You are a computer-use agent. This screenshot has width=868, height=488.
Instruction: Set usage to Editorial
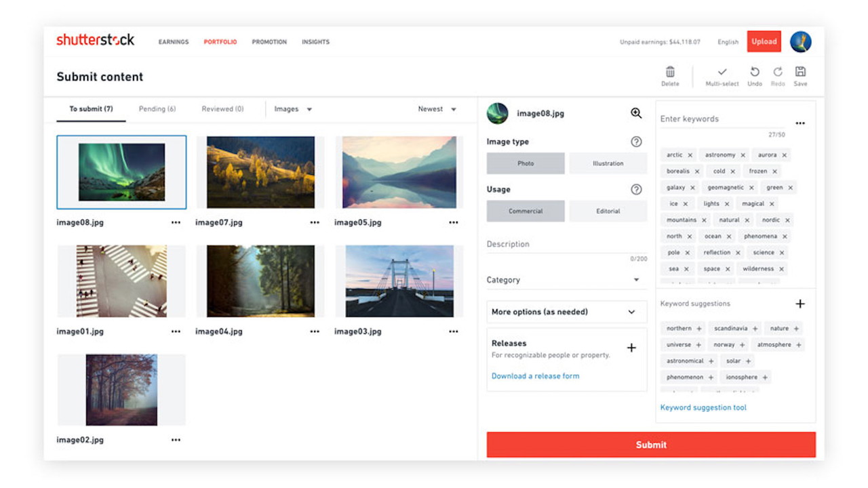point(608,211)
